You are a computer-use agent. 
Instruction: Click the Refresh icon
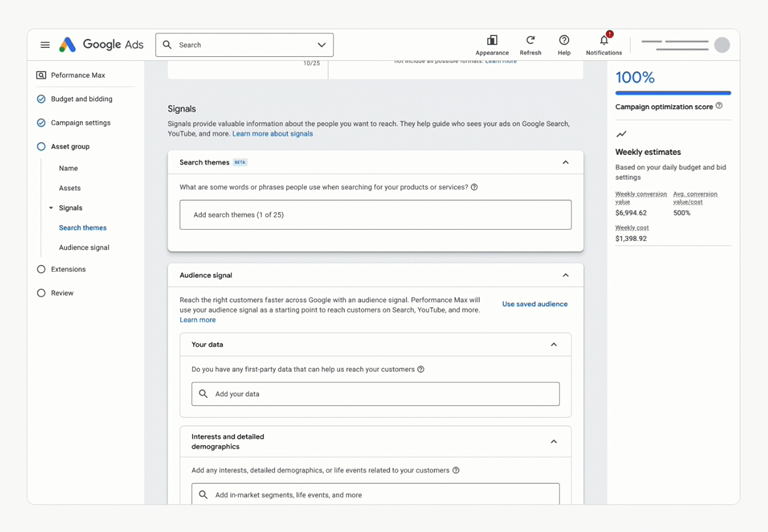pos(530,41)
